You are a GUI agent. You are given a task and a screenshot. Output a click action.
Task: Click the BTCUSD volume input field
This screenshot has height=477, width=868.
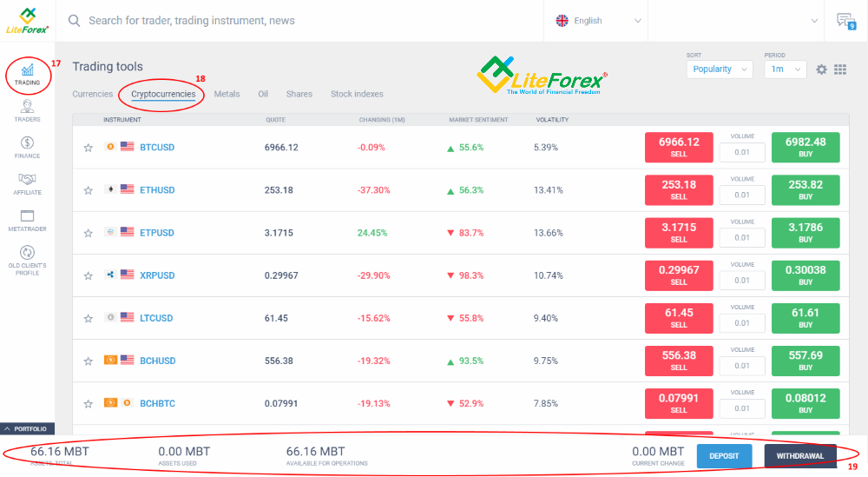coord(742,152)
